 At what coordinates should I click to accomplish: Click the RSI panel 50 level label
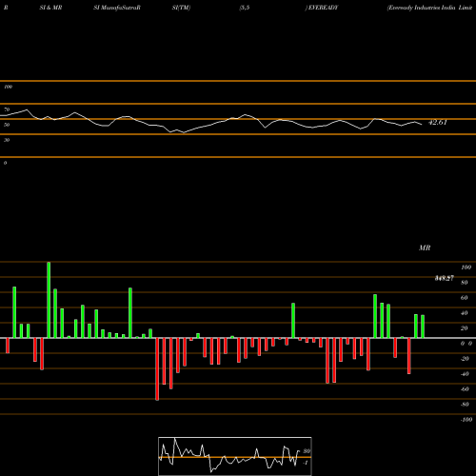pos(7,125)
